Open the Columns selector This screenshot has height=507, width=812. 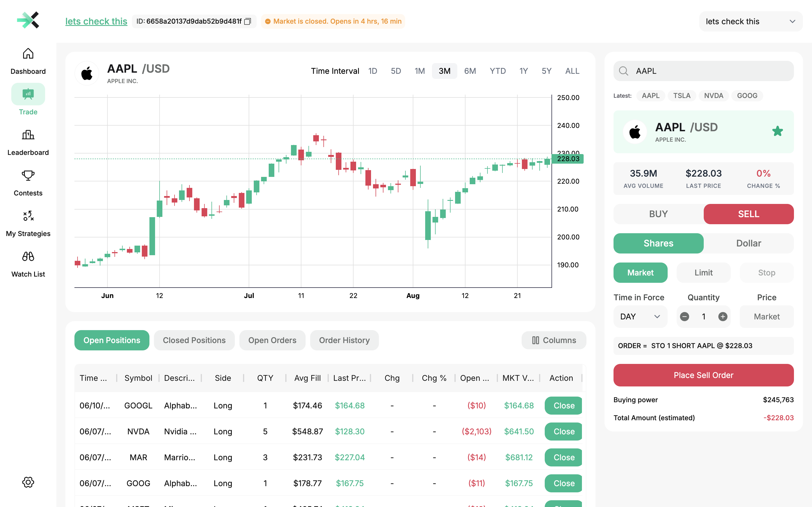pyautogui.click(x=554, y=340)
